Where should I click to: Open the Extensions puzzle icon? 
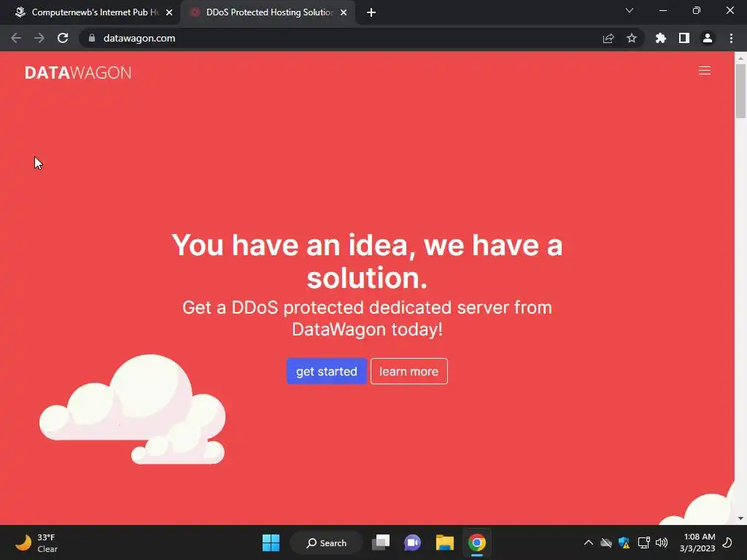coord(661,38)
